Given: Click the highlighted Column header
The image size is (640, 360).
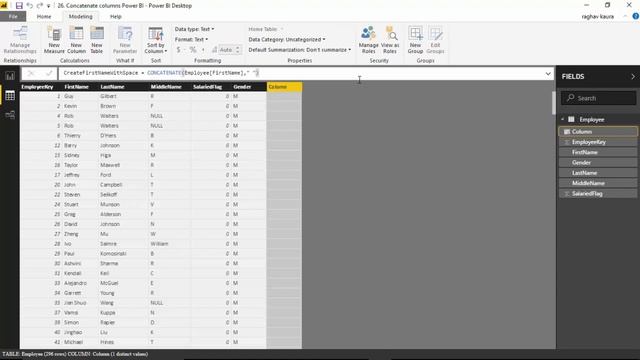Looking at the screenshot, I should click(x=284, y=87).
